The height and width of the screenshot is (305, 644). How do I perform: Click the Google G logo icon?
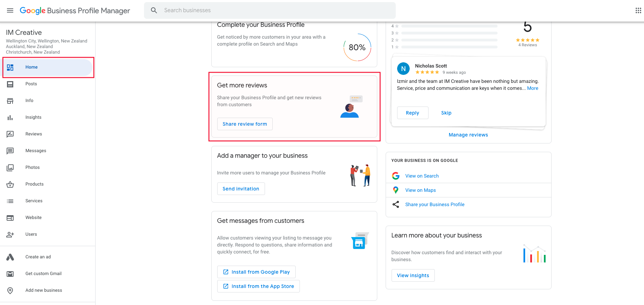(x=396, y=176)
